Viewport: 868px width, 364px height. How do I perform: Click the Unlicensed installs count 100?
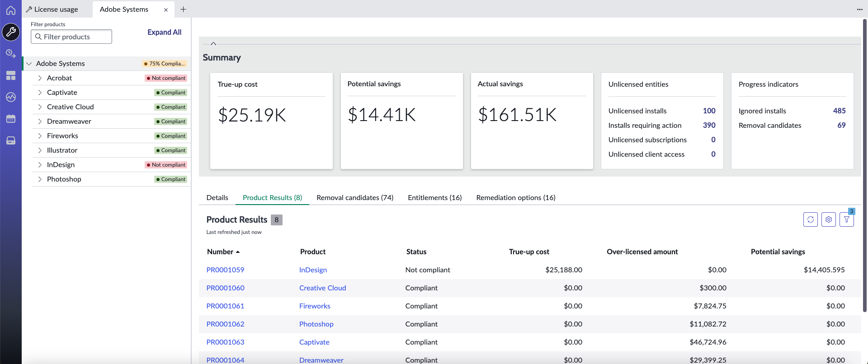709,111
